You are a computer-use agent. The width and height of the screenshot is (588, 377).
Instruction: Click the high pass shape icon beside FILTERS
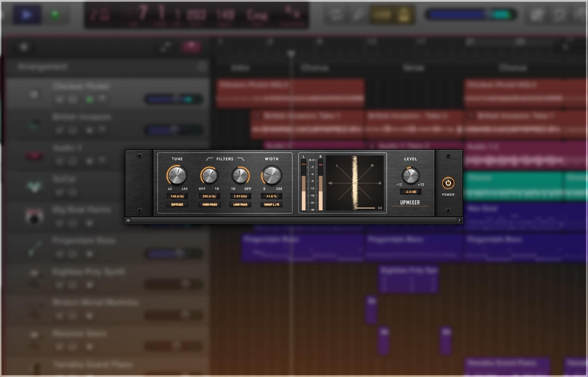coord(209,159)
